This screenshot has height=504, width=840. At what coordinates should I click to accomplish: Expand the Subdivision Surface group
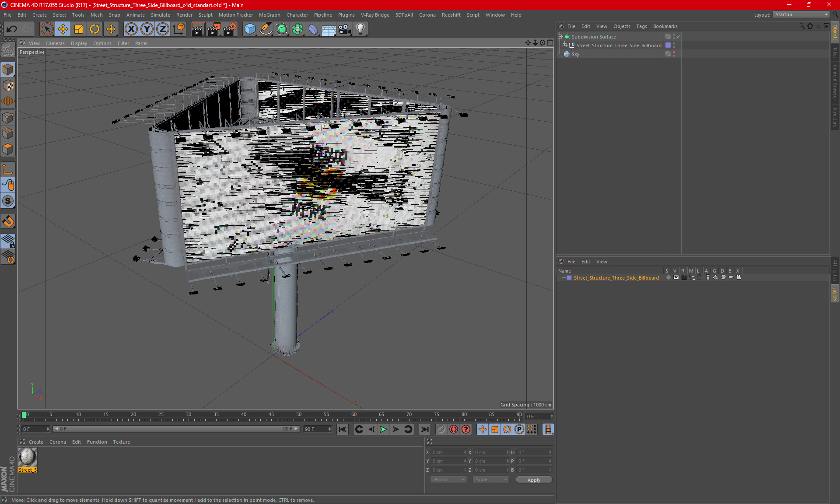click(560, 37)
